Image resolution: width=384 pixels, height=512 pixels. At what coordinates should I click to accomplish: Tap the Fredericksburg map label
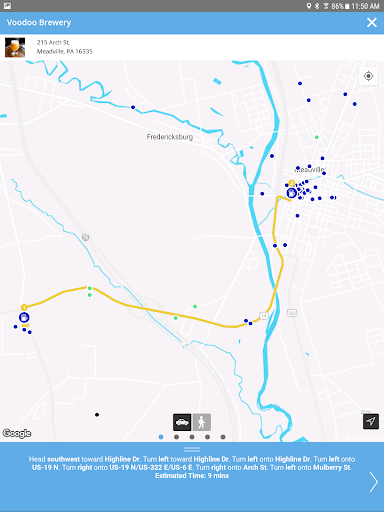pyautogui.click(x=170, y=137)
